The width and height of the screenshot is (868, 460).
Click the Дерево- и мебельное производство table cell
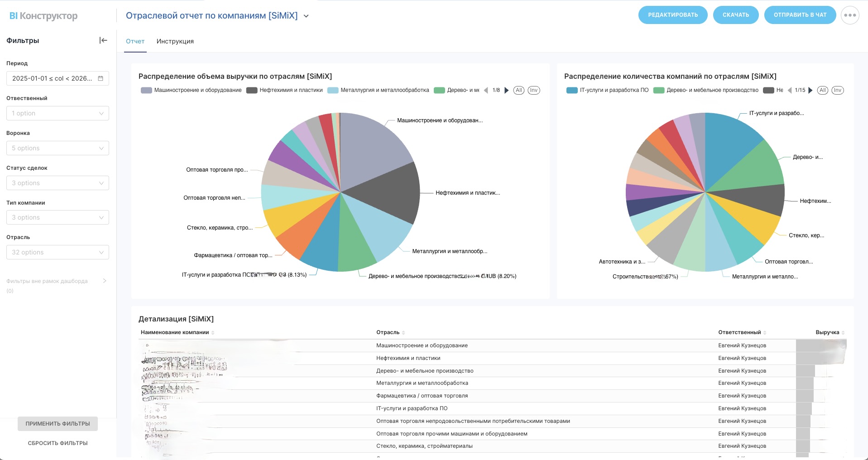(425, 371)
